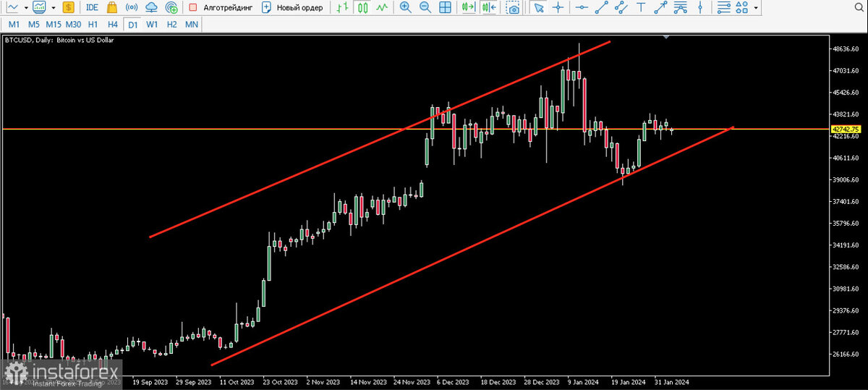Select the crosshair tool

click(558, 7)
